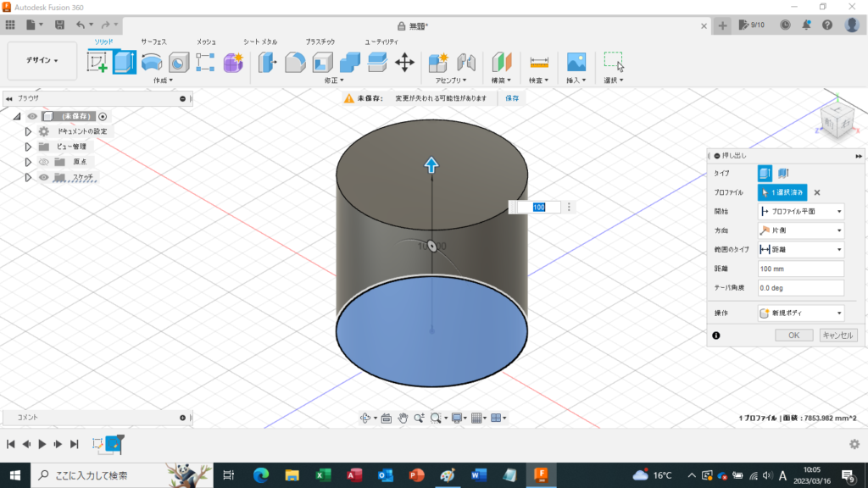Save the document with the disk icon
The width and height of the screenshot is (868, 488).
point(59,25)
